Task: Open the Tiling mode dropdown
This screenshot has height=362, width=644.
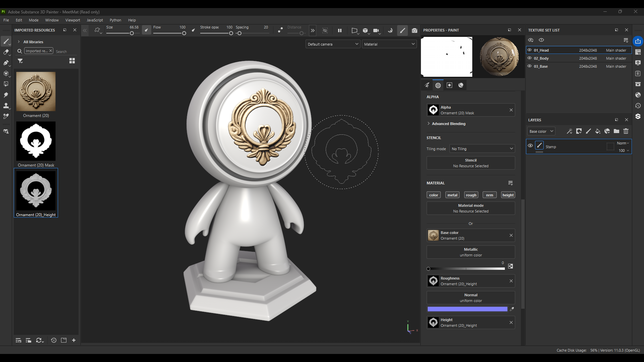Action: [x=482, y=149]
